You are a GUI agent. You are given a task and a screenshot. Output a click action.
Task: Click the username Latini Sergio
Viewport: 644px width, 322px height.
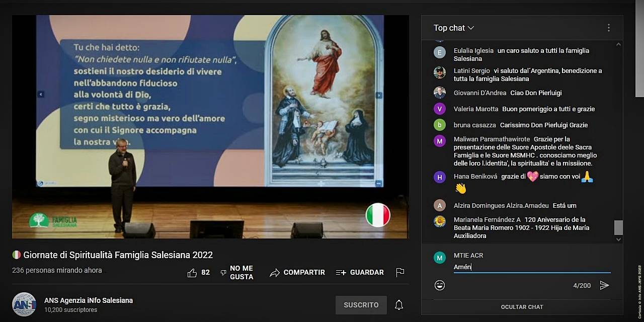472,71
